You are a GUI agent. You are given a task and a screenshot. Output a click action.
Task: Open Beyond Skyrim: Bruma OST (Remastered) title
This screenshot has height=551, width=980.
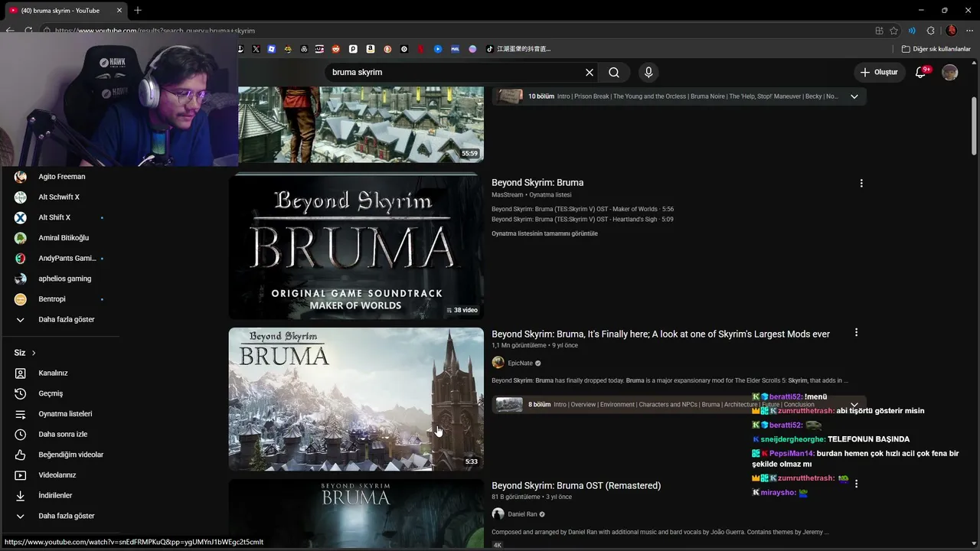point(576,486)
